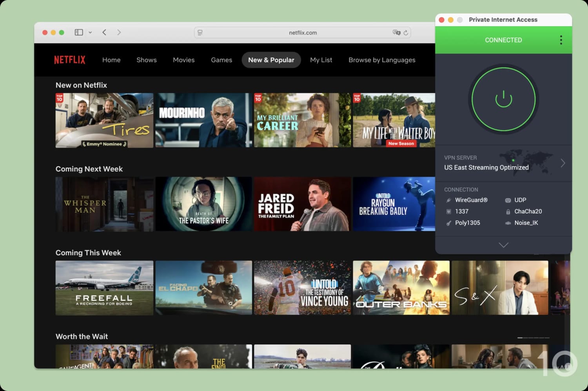Image resolution: width=588 pixels, height=391 pixels.
Task: Open My List
Action: pos(321,60)
